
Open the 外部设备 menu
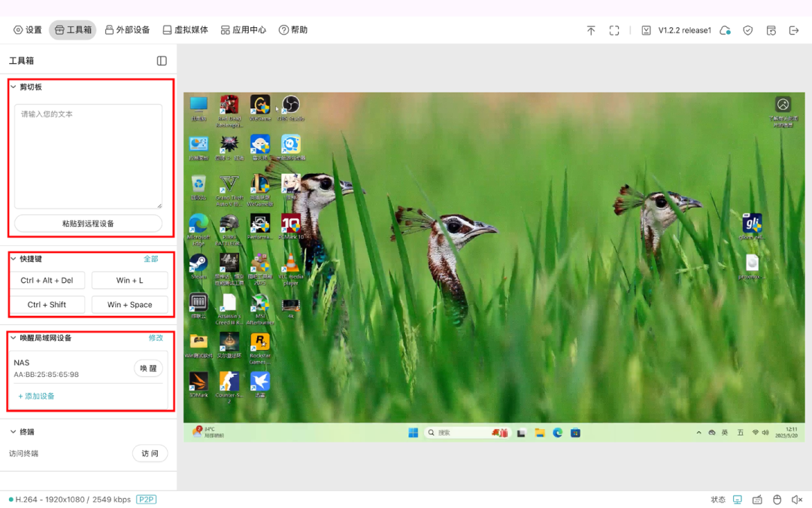pos(127,30)
